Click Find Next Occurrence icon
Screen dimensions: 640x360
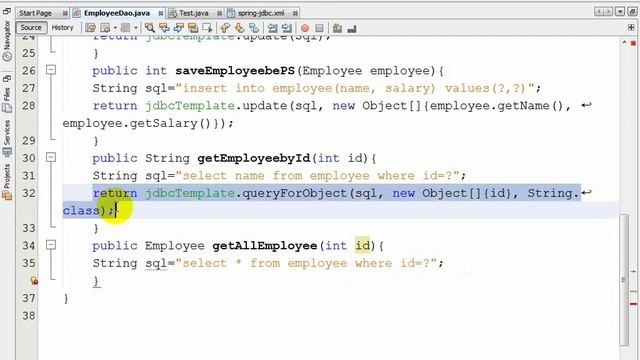(x=178, y=28)
